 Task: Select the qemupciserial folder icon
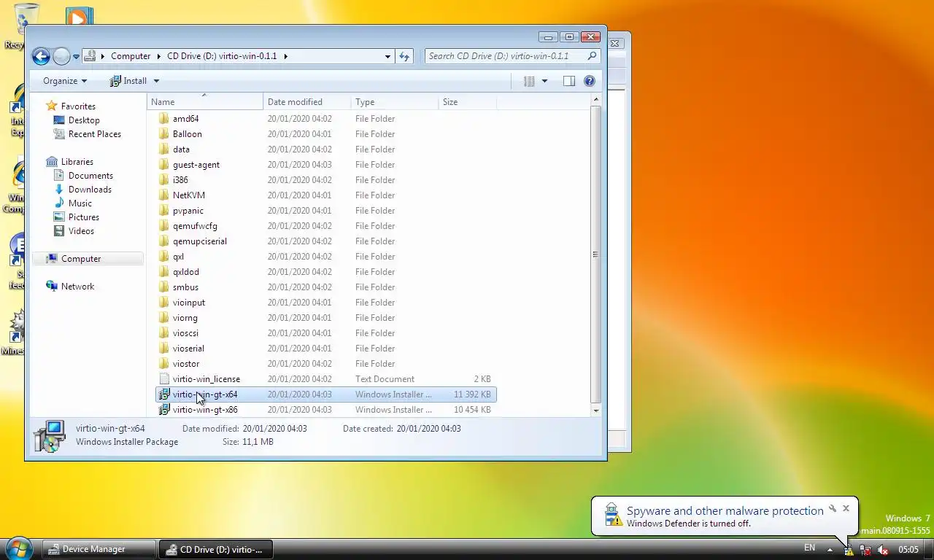click(164, 241)
